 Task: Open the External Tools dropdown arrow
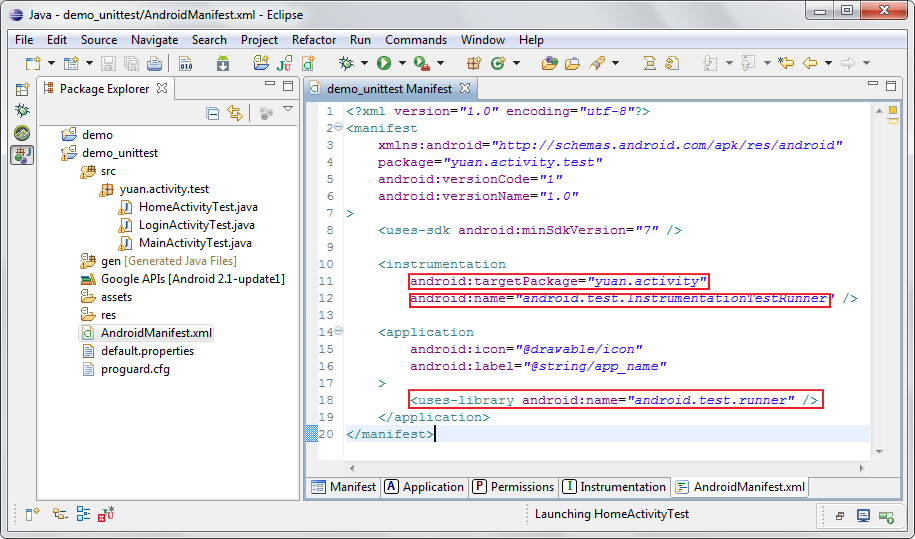[440, 63]
